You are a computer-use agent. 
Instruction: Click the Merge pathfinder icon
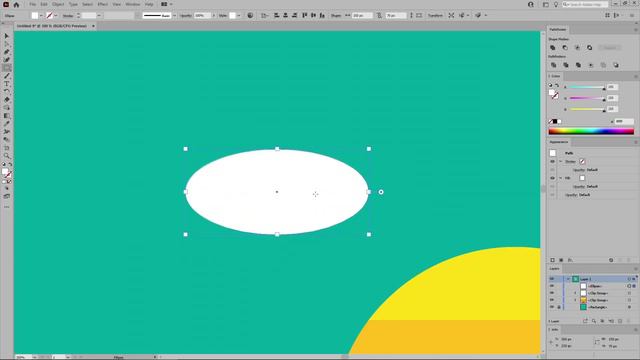[578, 65]
